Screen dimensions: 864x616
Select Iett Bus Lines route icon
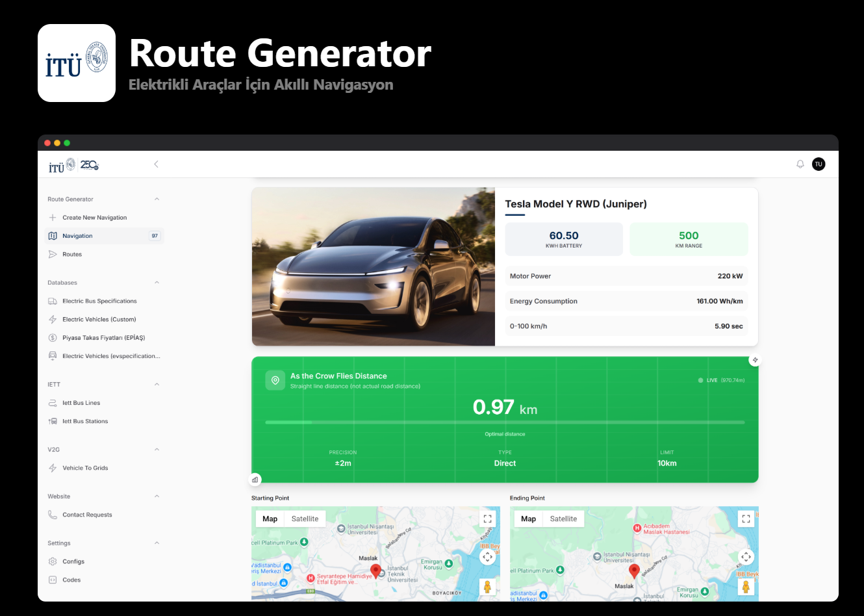pos(53,402)
